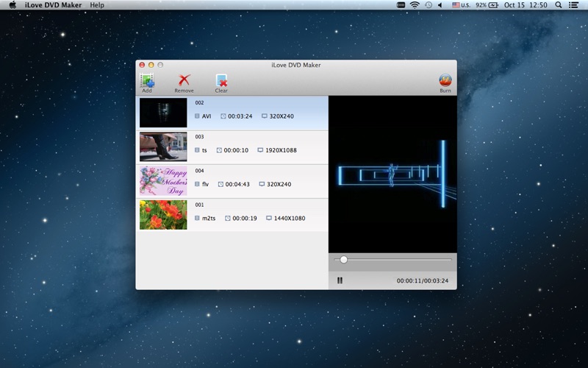Click the 1440X1080 resolution text
Screen dimensions: 588x368
290,218
